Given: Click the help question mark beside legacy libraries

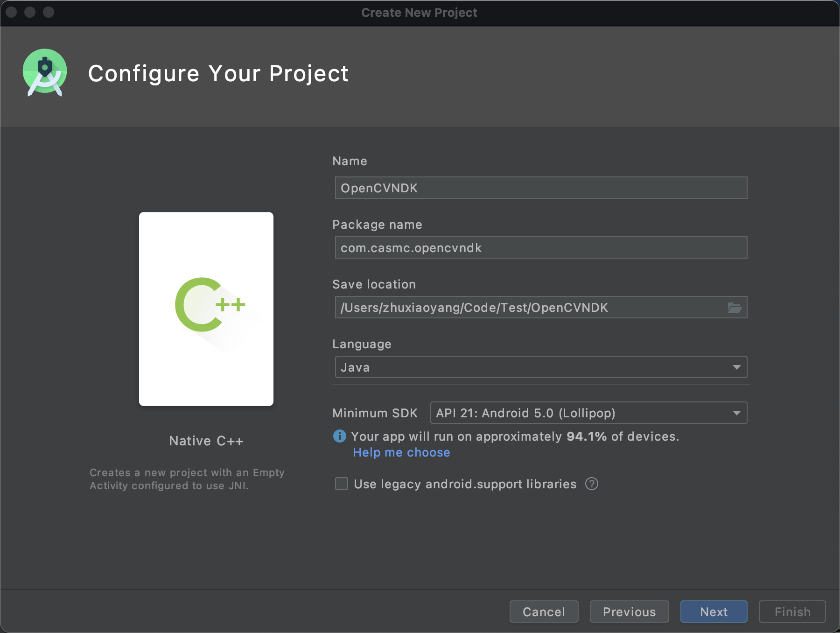Looking at the screenshot, I should pyautogui.click(x=592, y=484).
